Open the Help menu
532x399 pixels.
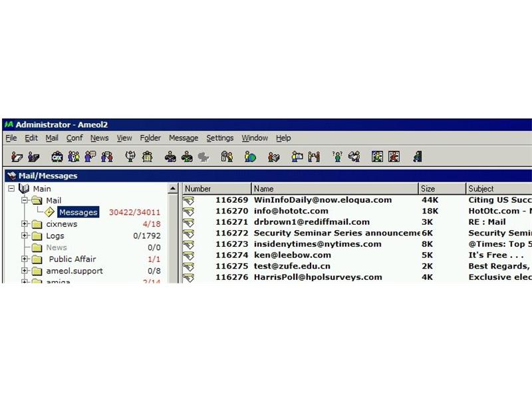(x=283, y=138)
